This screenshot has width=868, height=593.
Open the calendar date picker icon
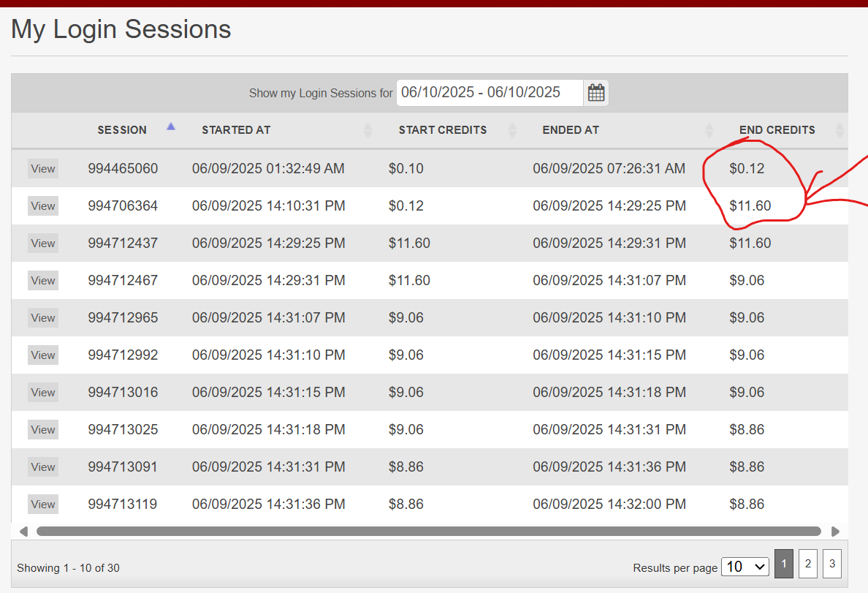click(x=596, y=93)
